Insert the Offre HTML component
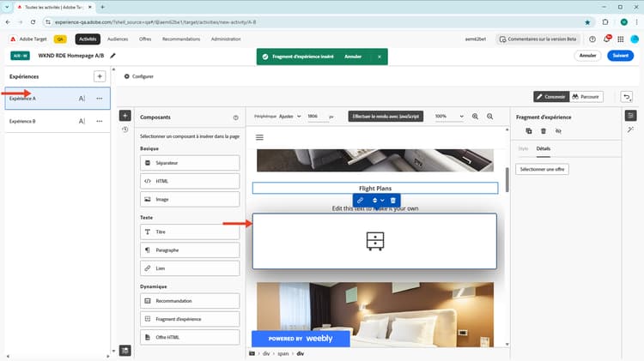This screenshot has width=644, height=361. (190, 337)
